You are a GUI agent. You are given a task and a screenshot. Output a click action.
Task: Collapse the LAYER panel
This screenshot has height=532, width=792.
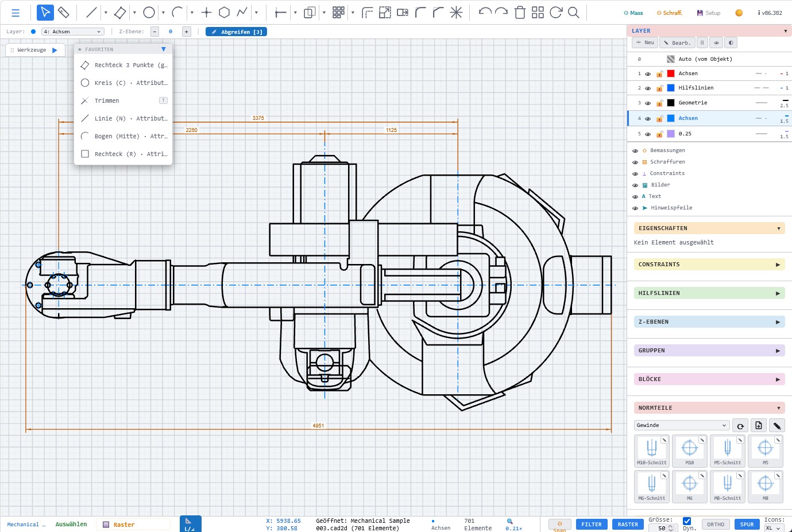(786, 31)
